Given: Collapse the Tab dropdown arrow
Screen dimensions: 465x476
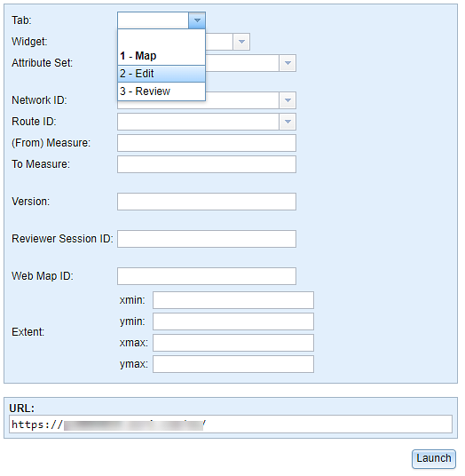Looking at the screenshot, I should click(197, 20).
